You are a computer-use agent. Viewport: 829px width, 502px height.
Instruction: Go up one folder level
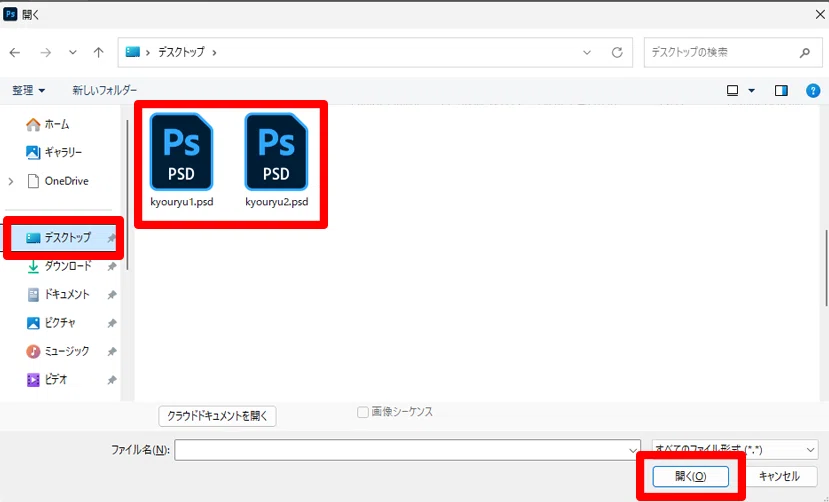(98, 52)
